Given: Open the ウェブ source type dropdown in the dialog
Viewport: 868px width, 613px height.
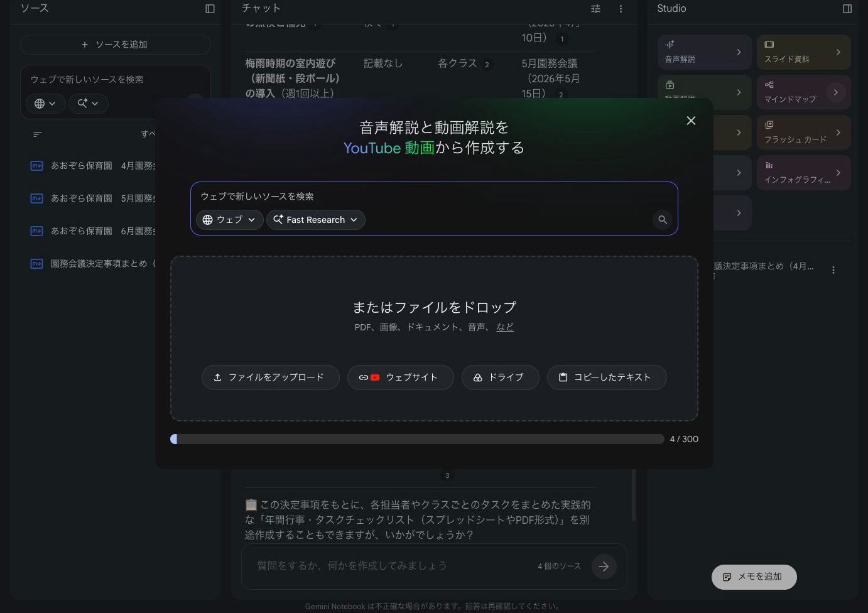Looking at the screenshot, I should 229,220.
